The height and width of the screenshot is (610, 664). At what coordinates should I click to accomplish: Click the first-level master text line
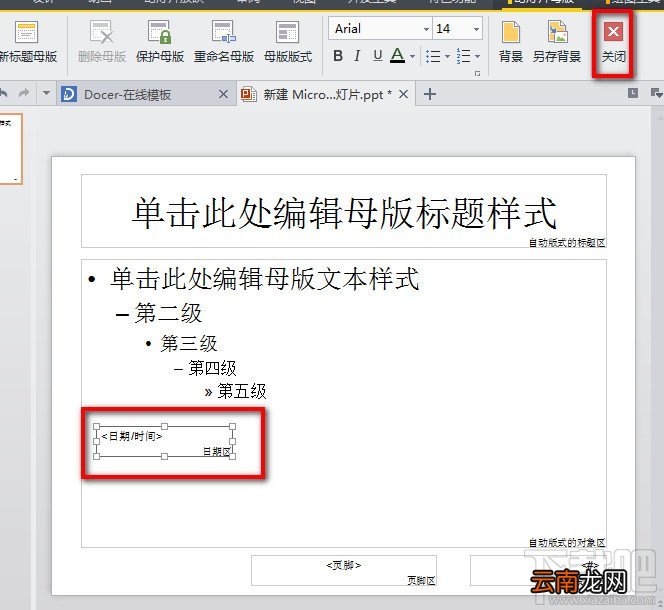coord(265,280)
